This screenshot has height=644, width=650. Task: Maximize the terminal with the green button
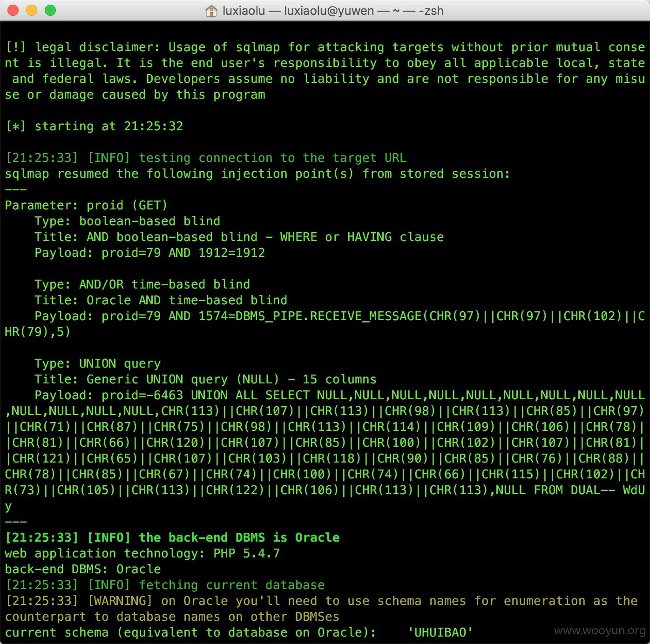(50, 10)
